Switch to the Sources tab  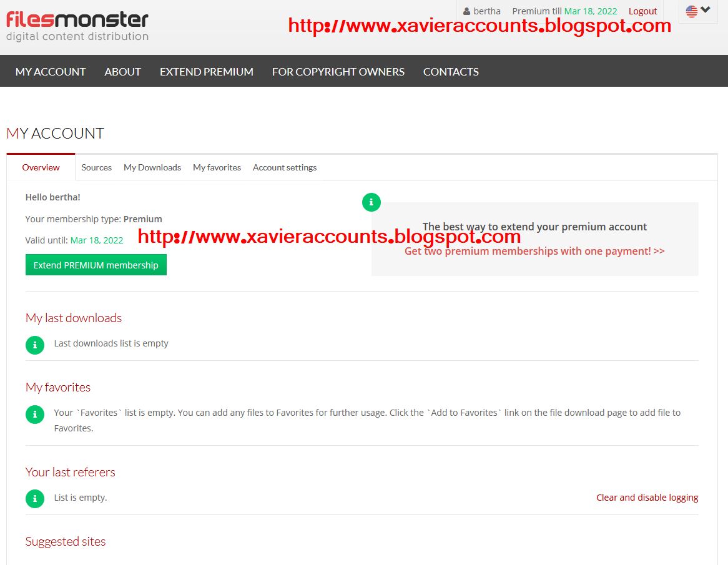(x=97, y=167)
